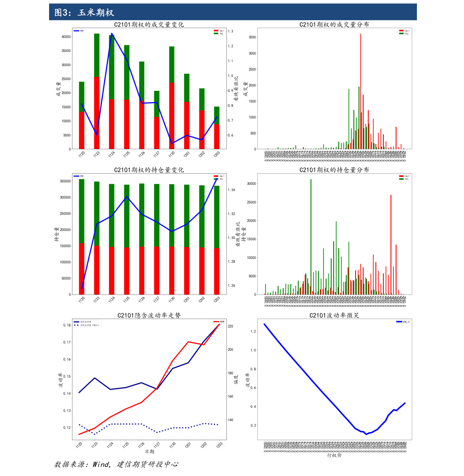
Task: Select the C2101期权的成交量变化 chart title
Action: 149,25
